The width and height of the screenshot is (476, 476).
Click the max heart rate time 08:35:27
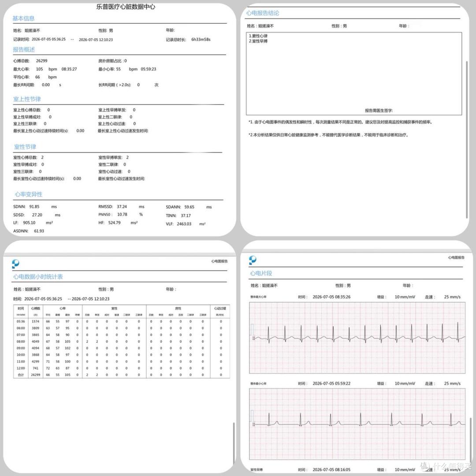point(69,69)
